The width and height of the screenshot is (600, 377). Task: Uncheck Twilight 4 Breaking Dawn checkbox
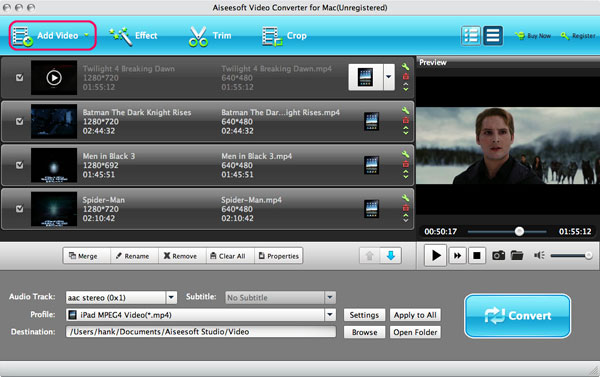pos(20,78)
